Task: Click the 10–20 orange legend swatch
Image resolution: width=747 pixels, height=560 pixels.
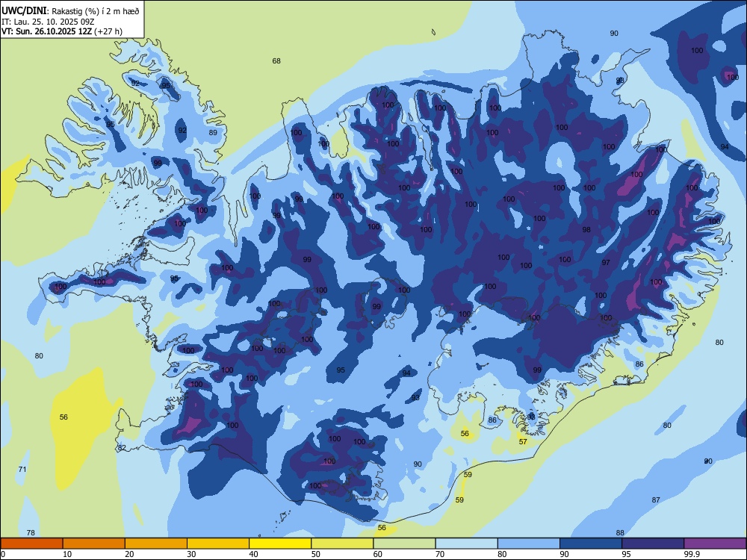Action: 94,544
